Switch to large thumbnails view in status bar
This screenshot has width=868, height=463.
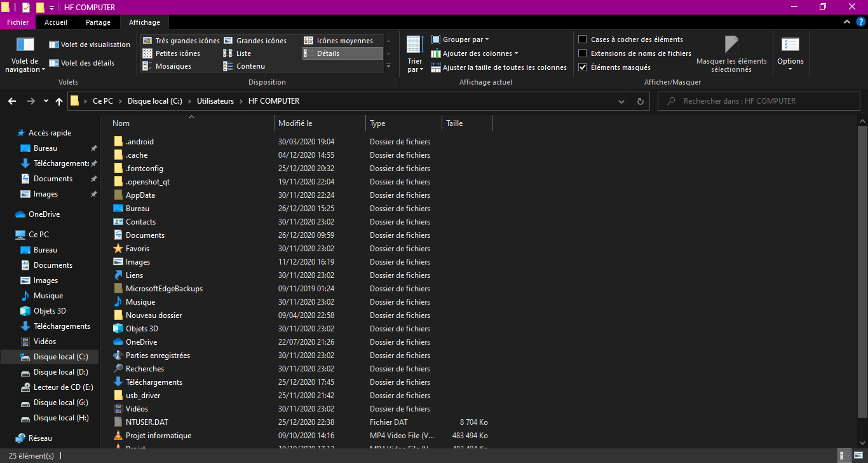coord(857,456)
